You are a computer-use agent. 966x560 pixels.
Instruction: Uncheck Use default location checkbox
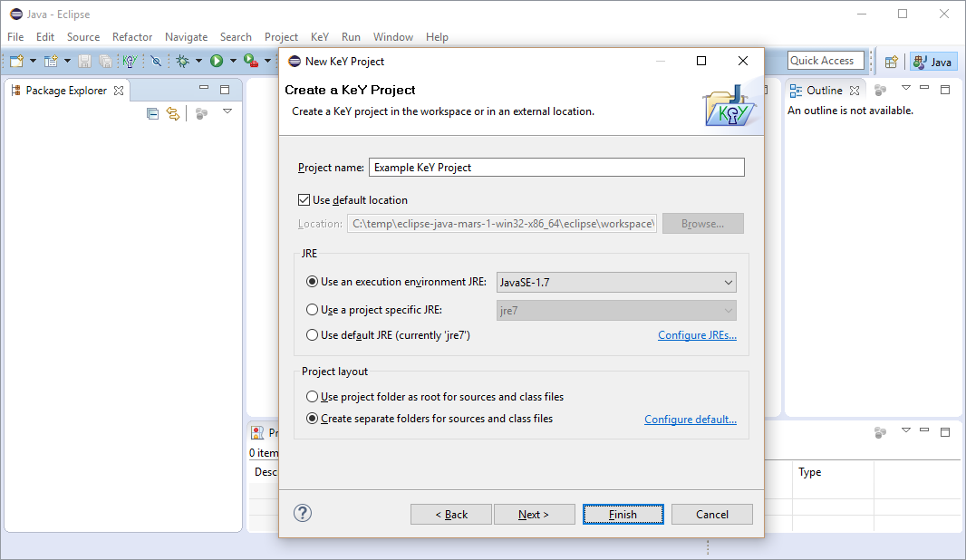[x=304, y=200]
